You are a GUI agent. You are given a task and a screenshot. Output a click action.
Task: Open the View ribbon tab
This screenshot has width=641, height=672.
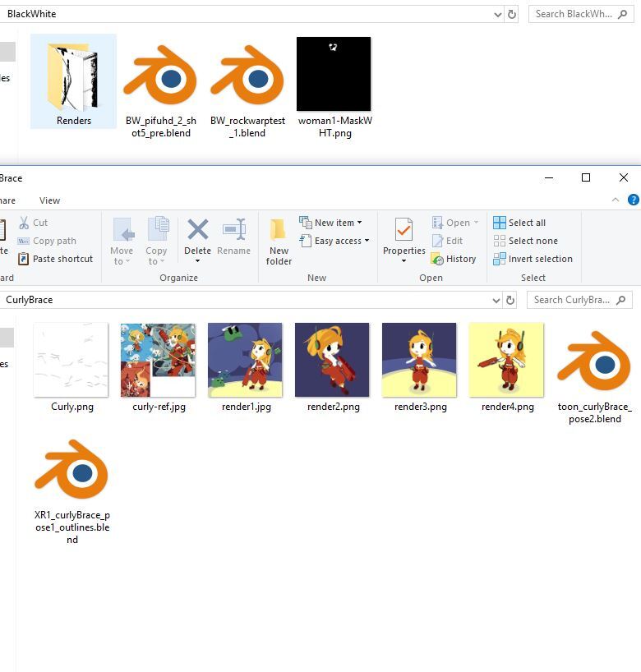pos(50,200)
